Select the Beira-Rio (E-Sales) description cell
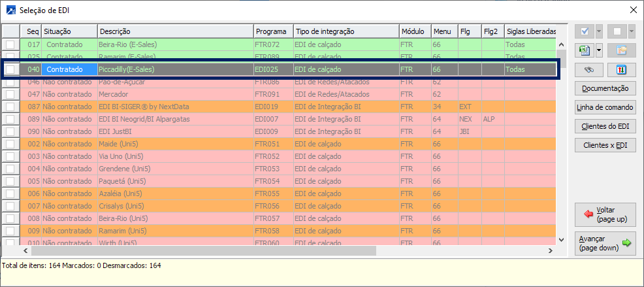644x287 pixels. coord(176,44)
